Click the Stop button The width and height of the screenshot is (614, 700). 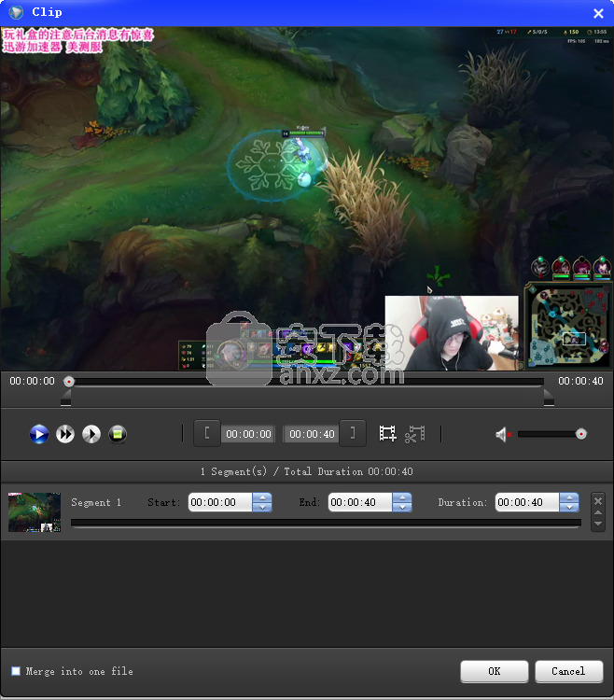118,434
